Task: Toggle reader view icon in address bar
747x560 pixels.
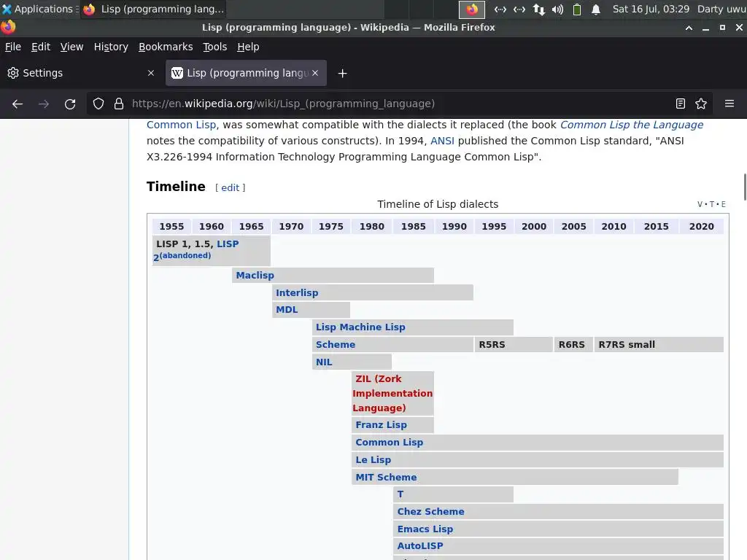Action: pyautogui.click(x=681, y=104)
